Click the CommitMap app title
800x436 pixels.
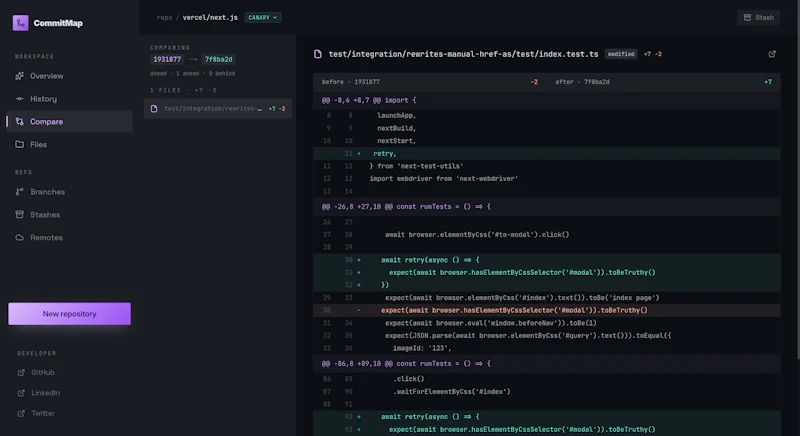pyautogui.click(x=58, y=23)
